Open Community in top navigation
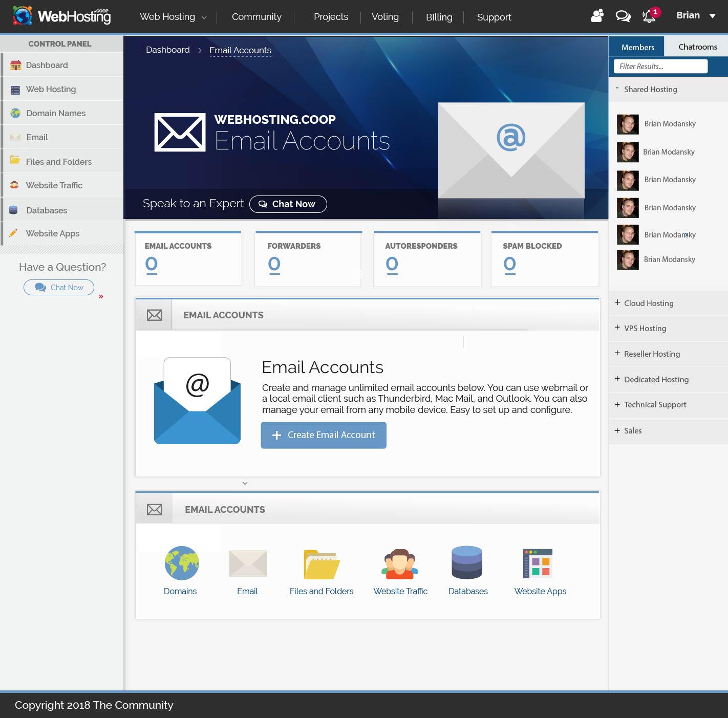 256,17
